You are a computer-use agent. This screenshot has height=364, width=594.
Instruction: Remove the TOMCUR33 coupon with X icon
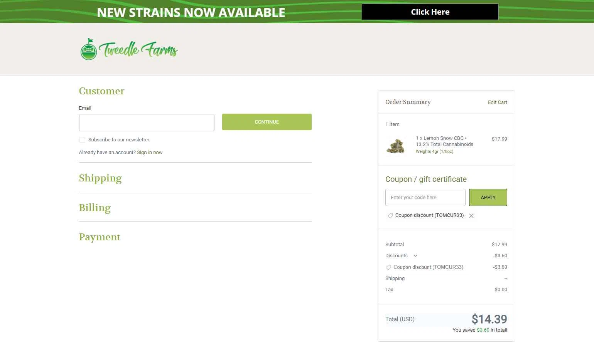pos(471,216)
